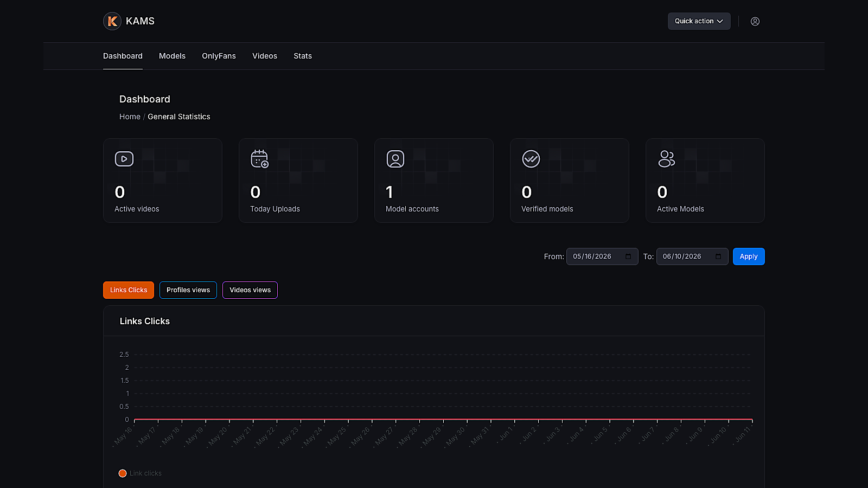Open the Stats tab

pos(303,56)
